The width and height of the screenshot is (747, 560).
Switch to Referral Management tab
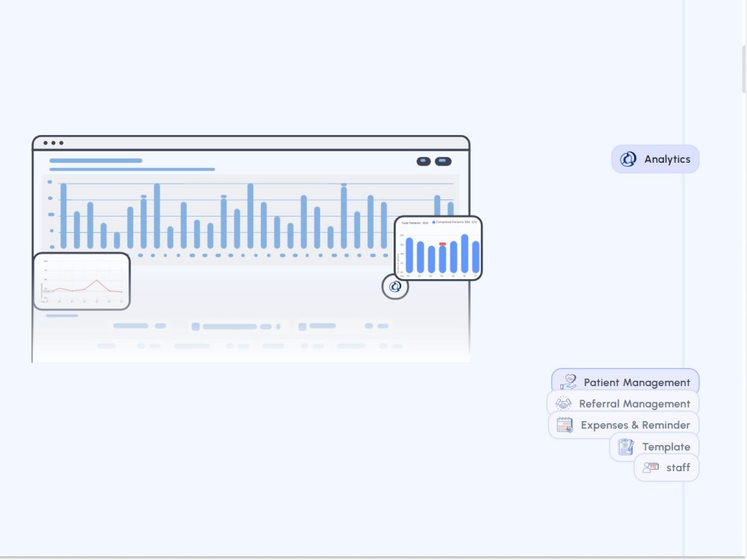pyautogui.click(x=623, y=403)
